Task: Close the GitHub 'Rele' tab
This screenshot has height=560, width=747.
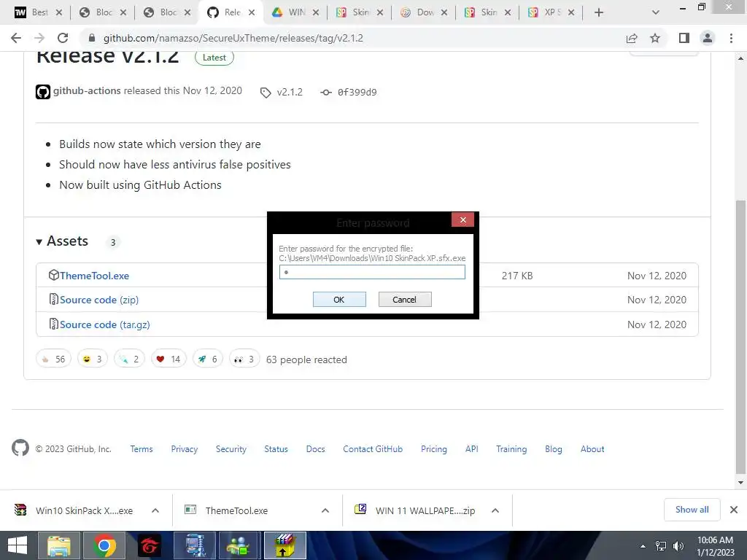Action: (252, 12)
